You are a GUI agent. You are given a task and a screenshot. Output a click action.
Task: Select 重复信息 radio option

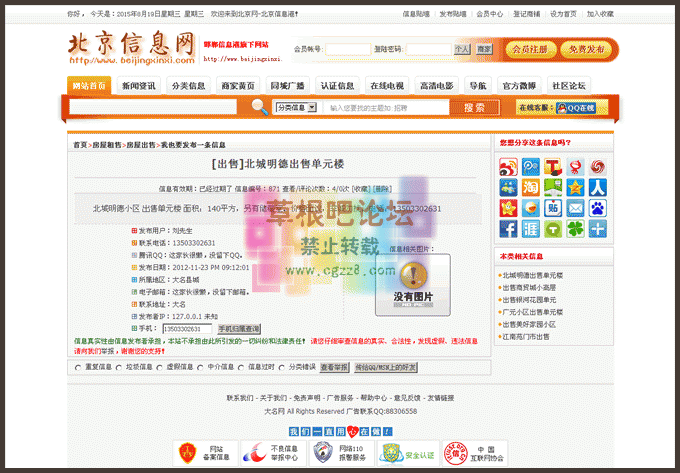coord(78,368)
